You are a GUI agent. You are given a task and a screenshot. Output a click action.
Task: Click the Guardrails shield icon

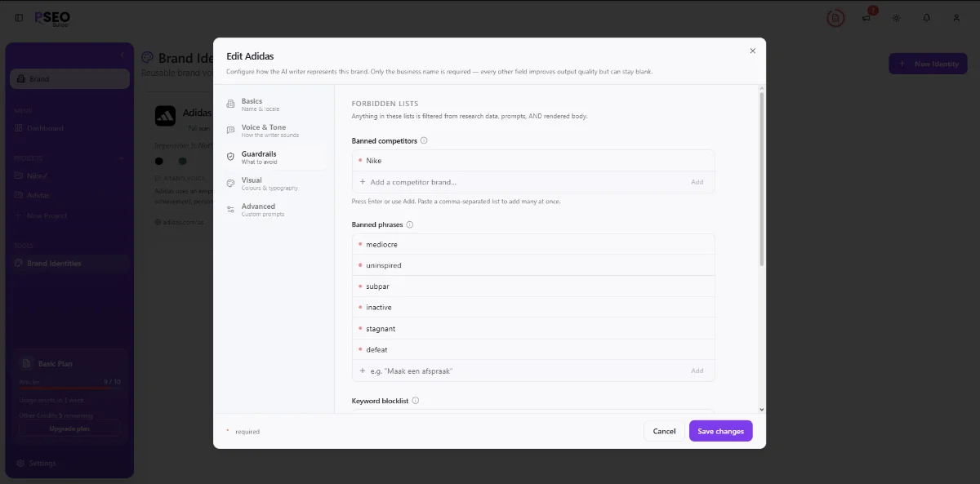tap(231, 157)
